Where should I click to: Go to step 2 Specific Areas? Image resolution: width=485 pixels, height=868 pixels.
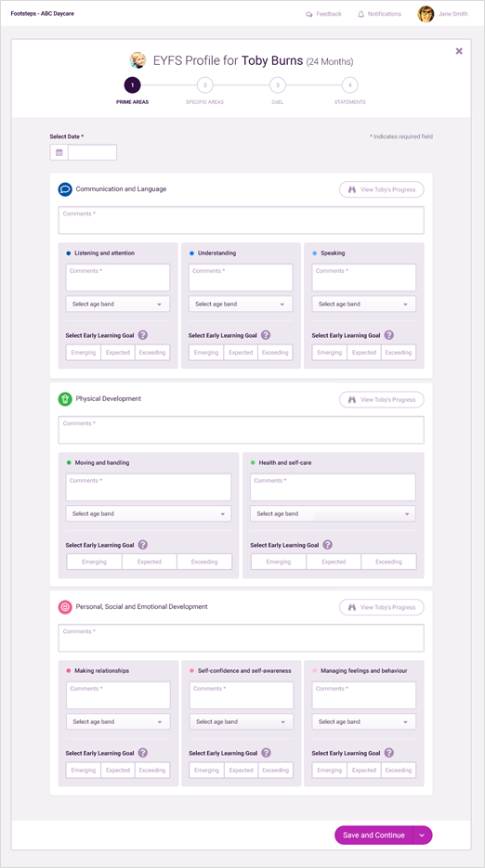204,85
